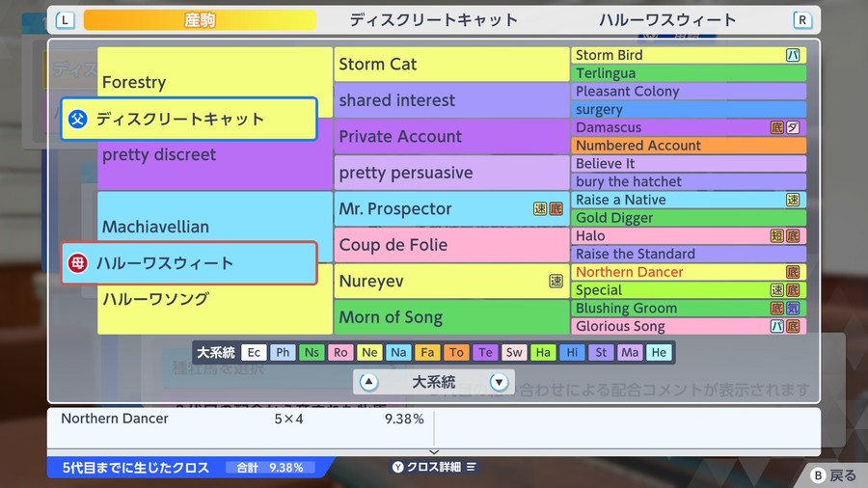This screenshot has height=488, width=868.
Task: Select the 産駒 tab
Action: pyautogui.click(x=200, y=20)
